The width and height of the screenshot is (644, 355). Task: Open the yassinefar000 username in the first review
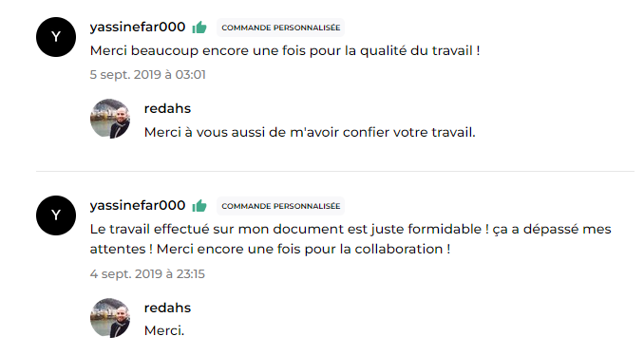coord(138,28)
